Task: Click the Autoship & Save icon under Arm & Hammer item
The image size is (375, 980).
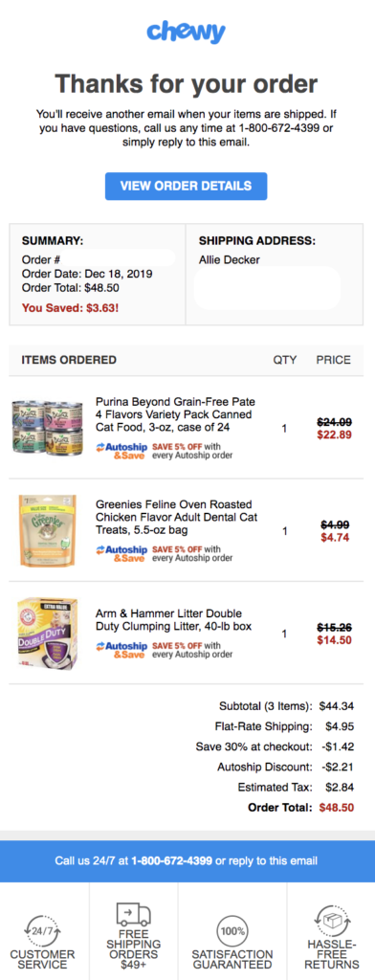Action: [121, 650]
